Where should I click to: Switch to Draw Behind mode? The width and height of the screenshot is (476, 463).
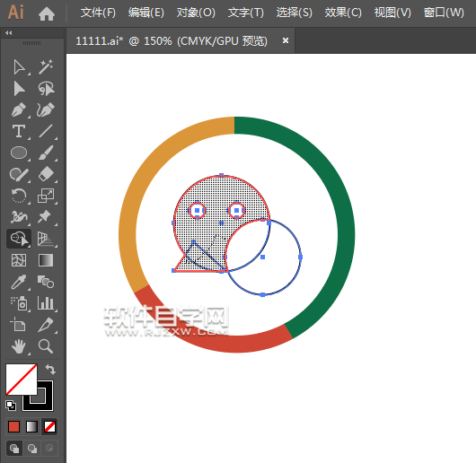[32, 448]
